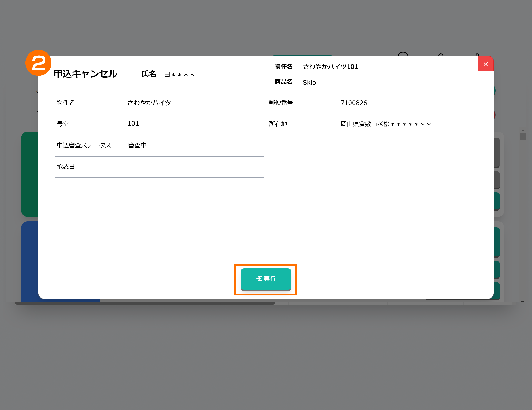Click header property name さわやかハイツ101
Viewport: 532px width, 410px height.
330,67
